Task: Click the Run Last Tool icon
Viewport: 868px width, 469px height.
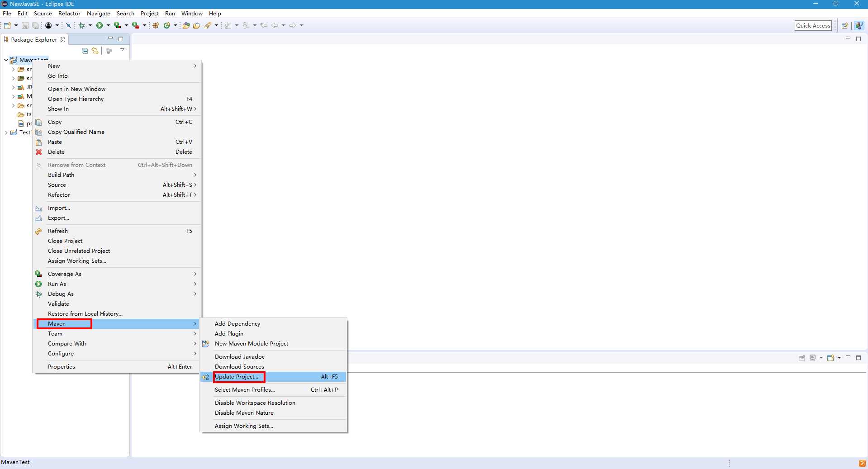Action: pyautogui.click(x=135, y=25)
